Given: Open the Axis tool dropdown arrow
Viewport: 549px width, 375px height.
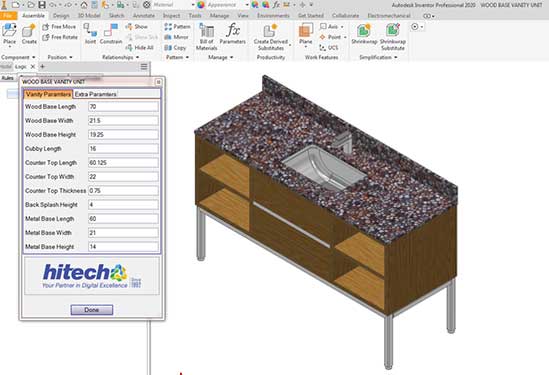Looking at the screenshot, I should [x=342, y=27].
